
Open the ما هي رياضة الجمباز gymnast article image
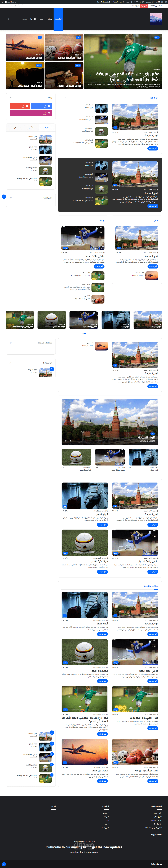coord(83,238)
